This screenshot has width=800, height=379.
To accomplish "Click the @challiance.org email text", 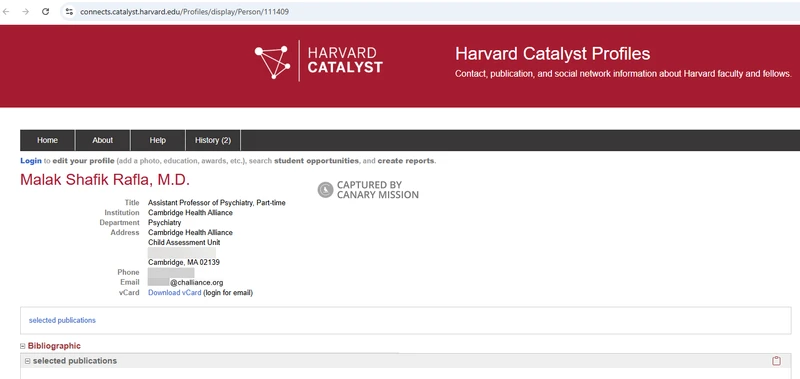I will pyautogui.click(x=196, y=283).
